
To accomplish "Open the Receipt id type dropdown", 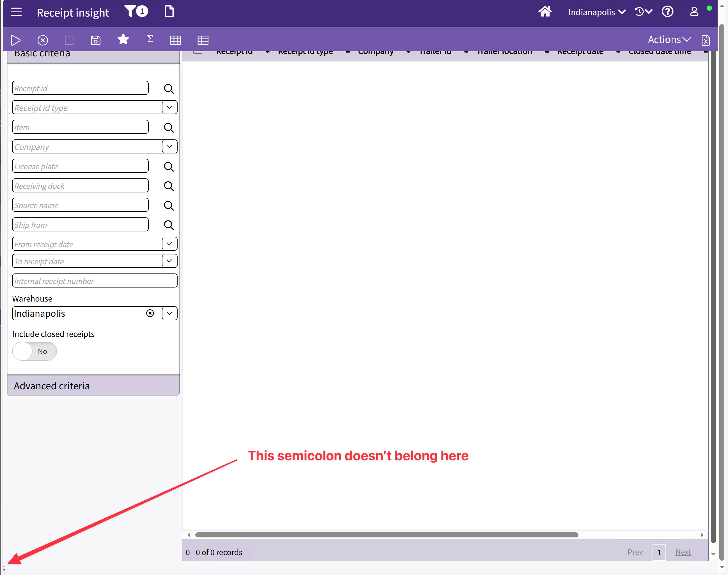I will point(169,107).
